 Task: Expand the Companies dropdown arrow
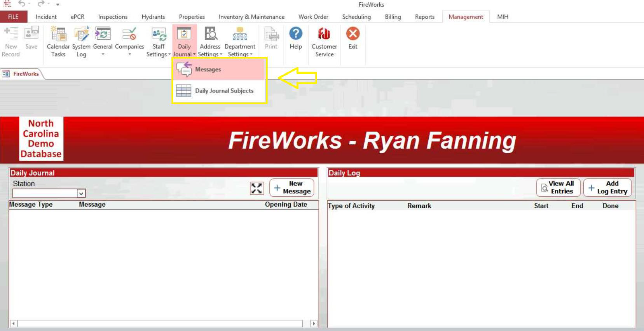click(x=129, y=54)
